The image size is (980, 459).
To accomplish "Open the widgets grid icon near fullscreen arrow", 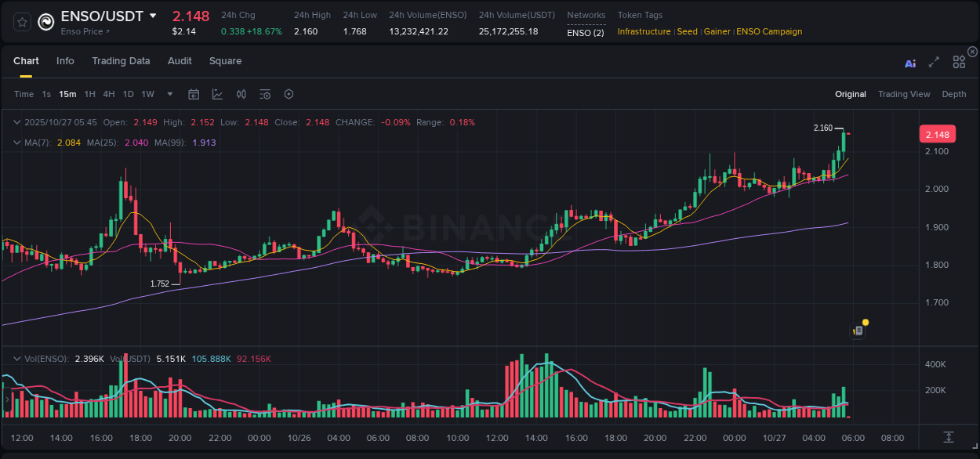I will click(959, 62).
